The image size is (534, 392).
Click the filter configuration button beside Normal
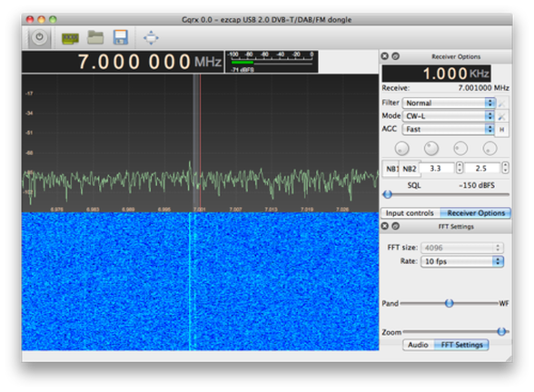(502, 103)
